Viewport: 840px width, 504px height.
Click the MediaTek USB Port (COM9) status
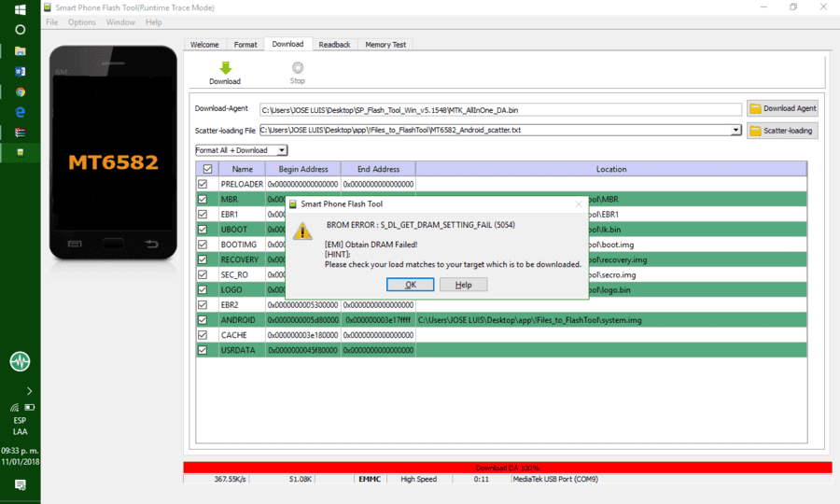click(555, 480)
